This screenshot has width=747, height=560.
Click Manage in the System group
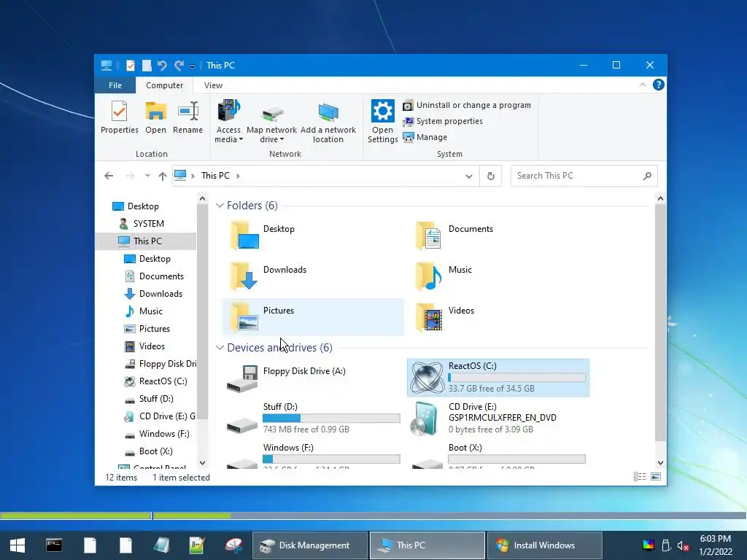425,137
